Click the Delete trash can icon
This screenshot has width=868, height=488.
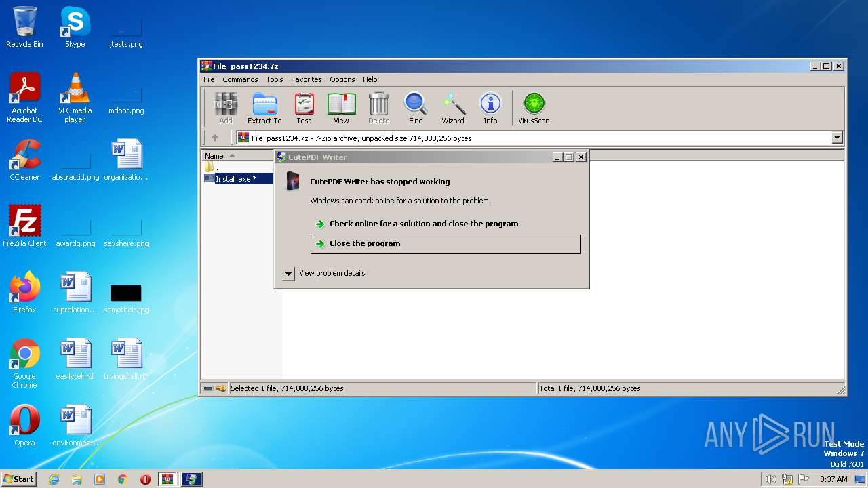(x=378, y=108)
